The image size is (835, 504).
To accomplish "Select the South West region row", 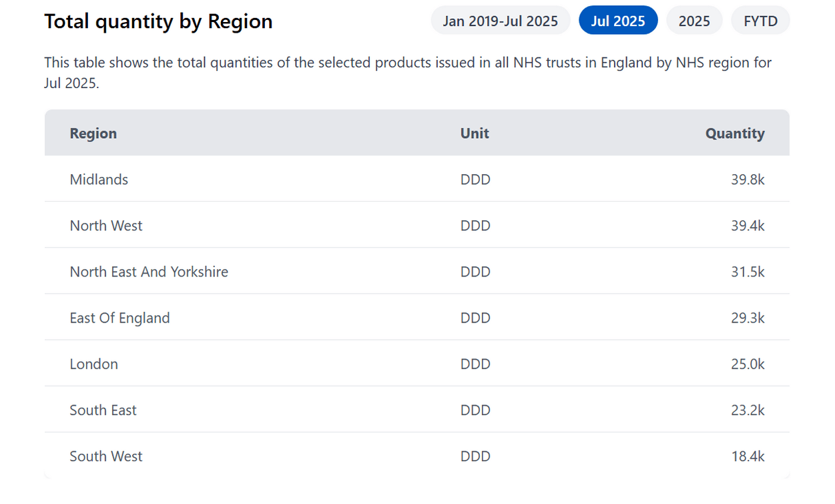I will (106, 456).
